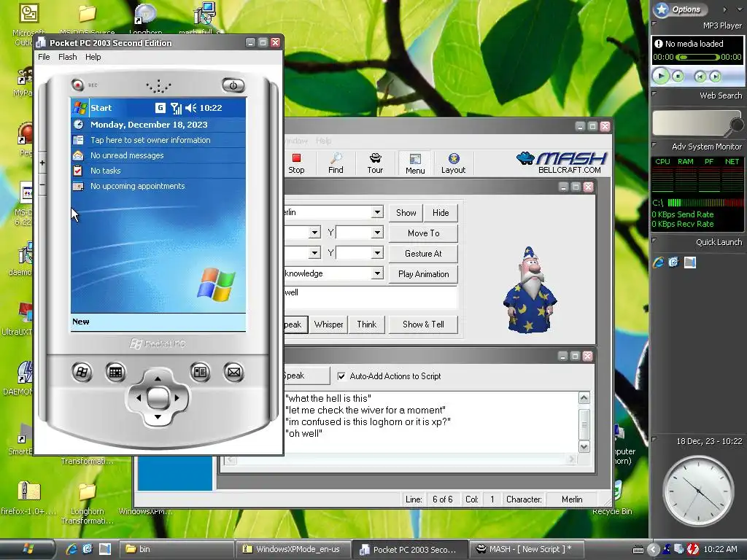This screenshot has height=560, width=747.
Task: Click the Pocket PC contacts hardware button
Action: (200, 372)
